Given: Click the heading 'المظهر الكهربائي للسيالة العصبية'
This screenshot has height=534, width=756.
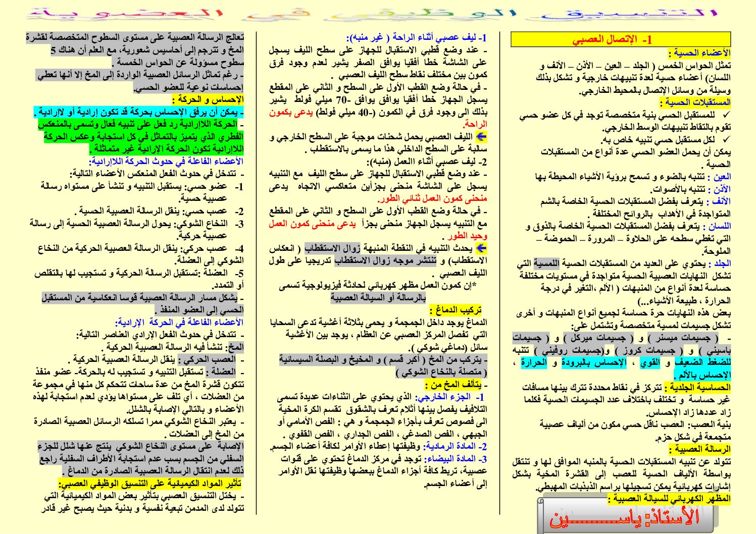Looking at the screenshot, I should [669, 499].
